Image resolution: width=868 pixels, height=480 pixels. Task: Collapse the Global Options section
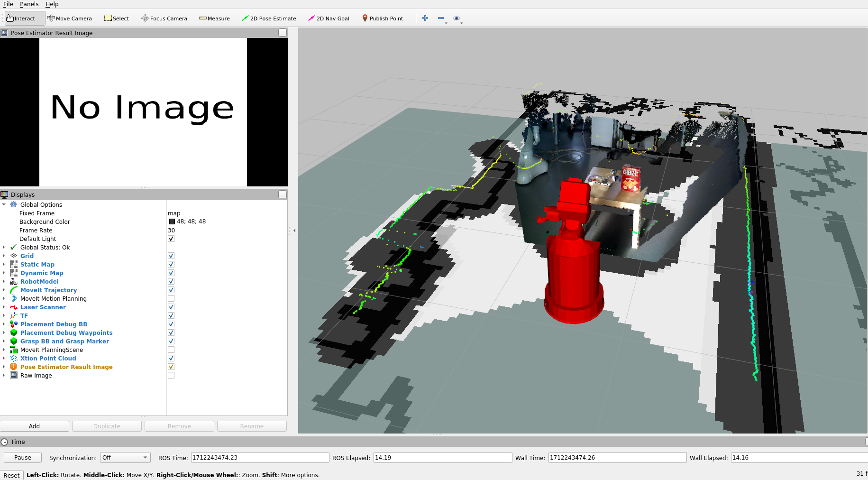tap(4, 204)
